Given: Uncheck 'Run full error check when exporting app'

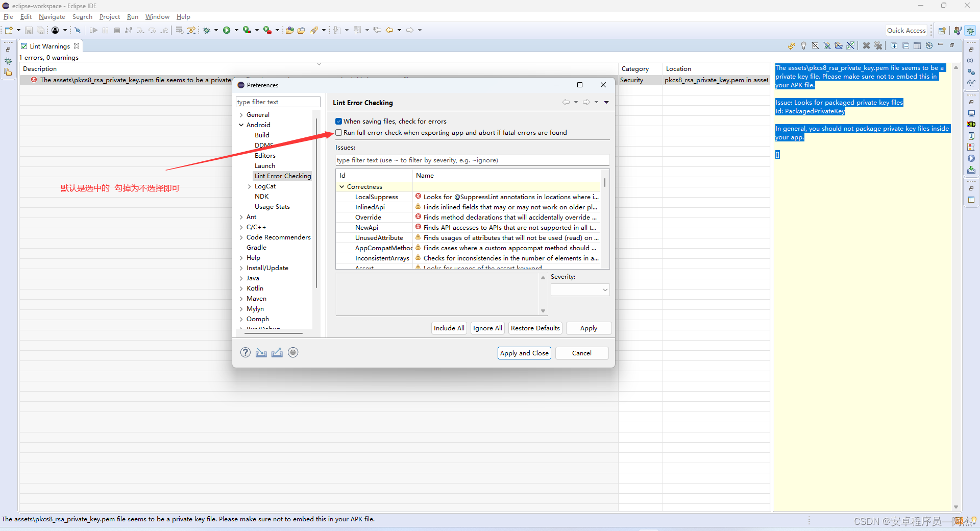Looking at the screenshot, I should 339,132.
